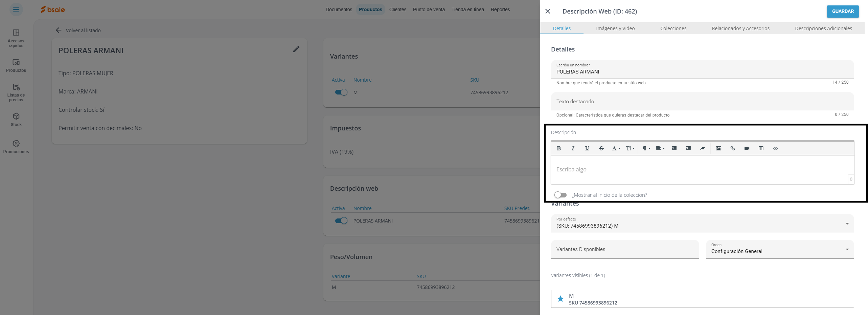The width and height of the screenshot is (868, 315).
Task: Open the Detalles tab
Action: tap(562, 28)
